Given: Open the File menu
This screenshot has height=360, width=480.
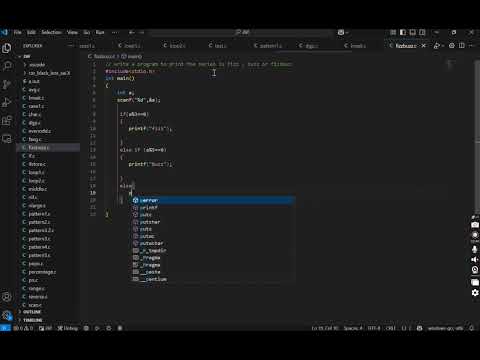Looking at the screenshot, I should point(18,32).
